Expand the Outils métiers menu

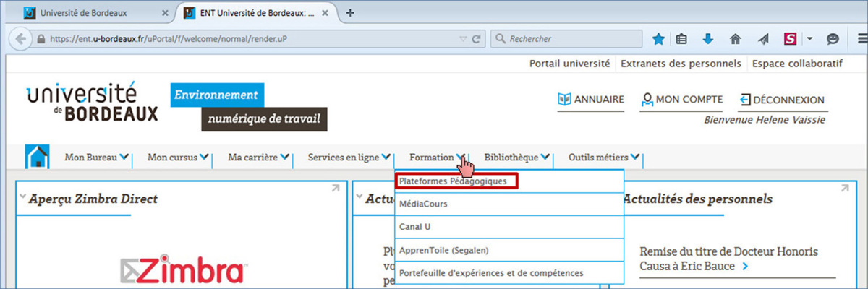point(603,157)
